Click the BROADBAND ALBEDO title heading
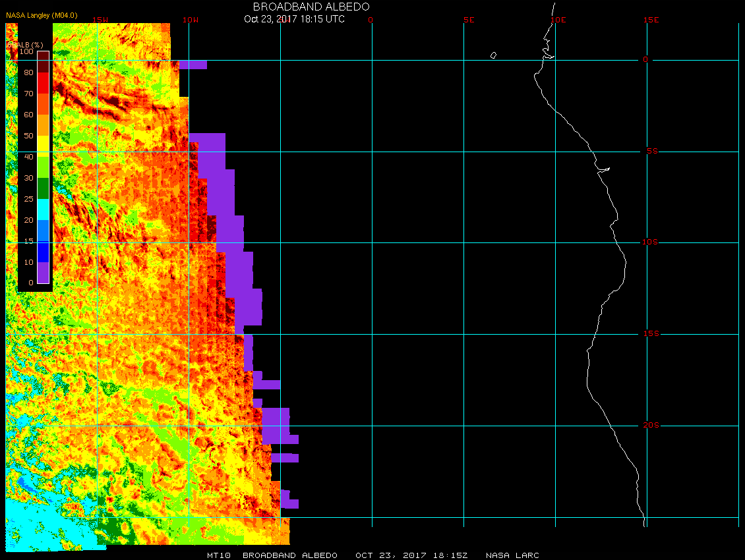The image size is (745, 560). point(311,7)
